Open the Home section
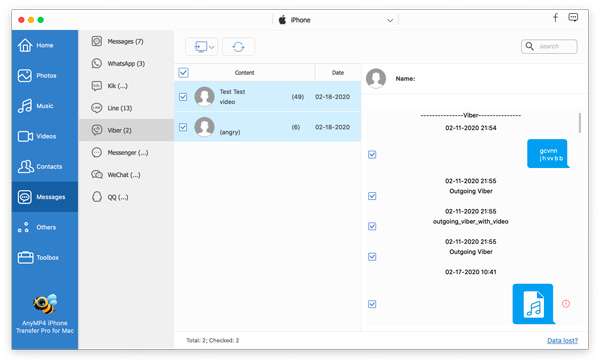The height and width of the screenshot is (363, 600). pyautogui.click(x=44, y=45)
